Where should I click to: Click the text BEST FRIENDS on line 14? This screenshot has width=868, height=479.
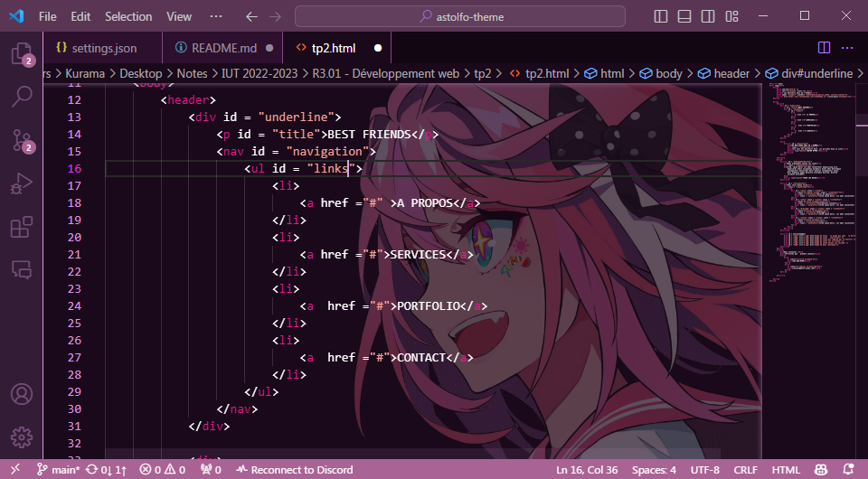point(369,134)
